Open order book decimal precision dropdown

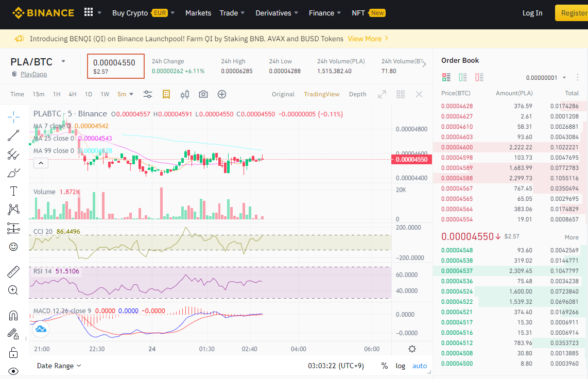(x=546, y=78)
